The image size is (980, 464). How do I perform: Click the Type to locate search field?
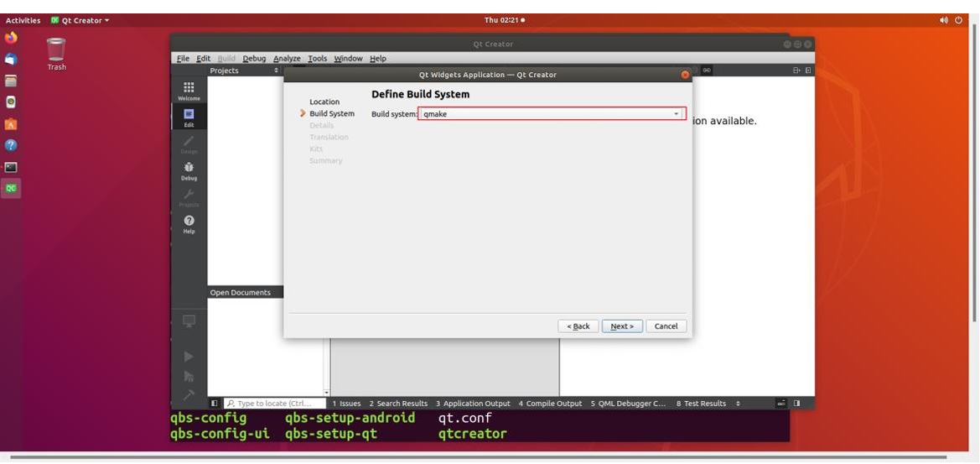(x=275, y=404)
